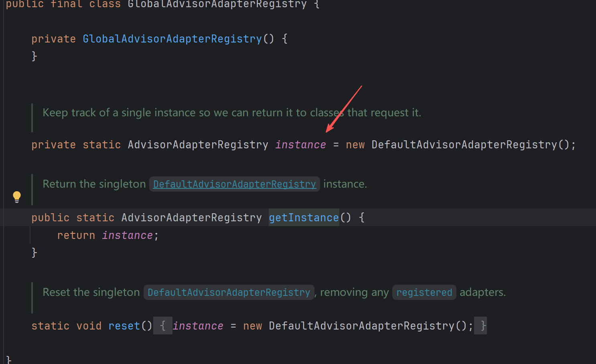Click the instance field in its declaration
596x364 pixels.
(300, 145)
